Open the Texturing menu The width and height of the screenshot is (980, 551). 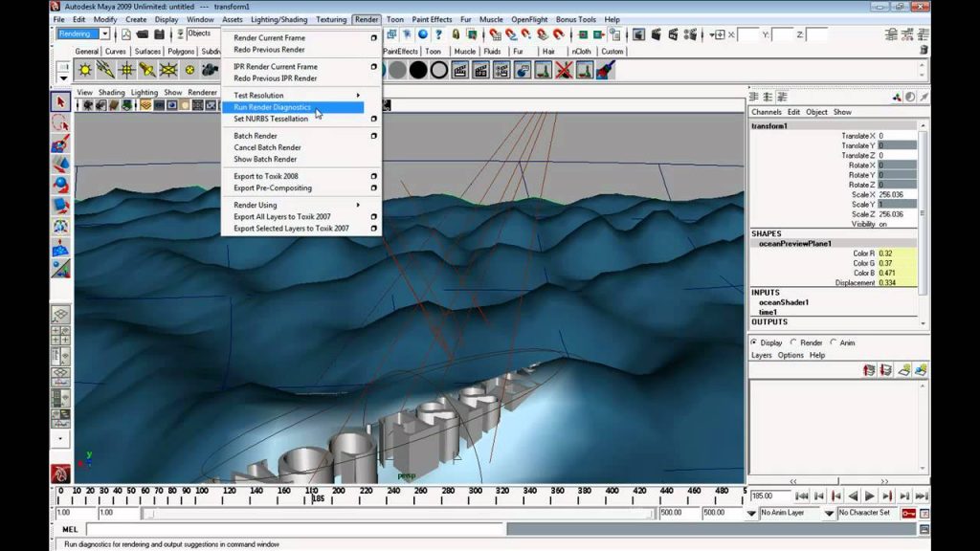(x=330, y=19)
